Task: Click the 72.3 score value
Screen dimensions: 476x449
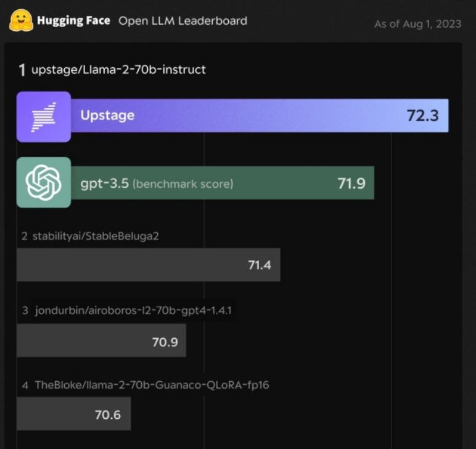Action: pos(422,116)
